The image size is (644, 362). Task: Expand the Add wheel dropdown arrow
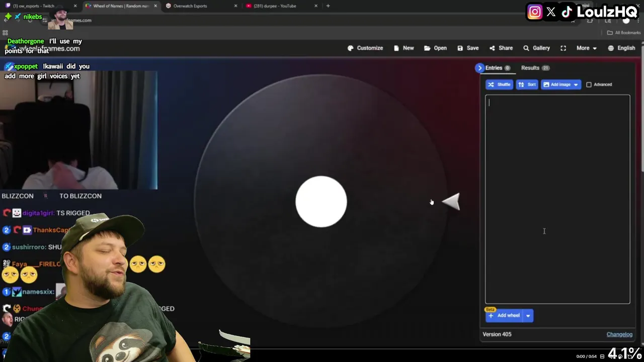528,316
